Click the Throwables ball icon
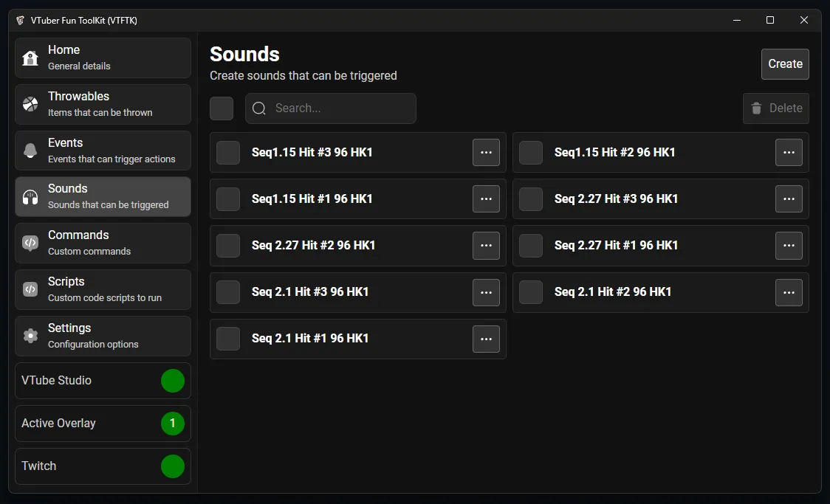The height and width of the screenshot is (504, 830). point(30,104)
